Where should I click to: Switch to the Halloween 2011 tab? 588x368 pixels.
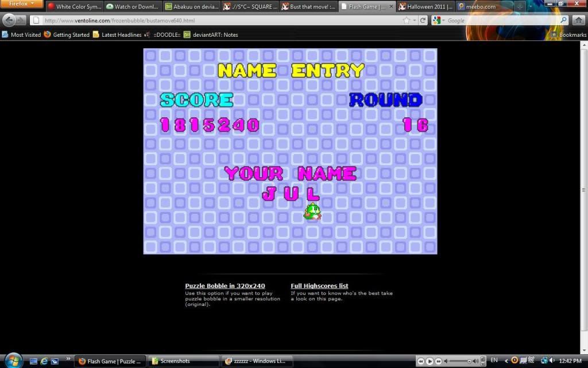425,6
